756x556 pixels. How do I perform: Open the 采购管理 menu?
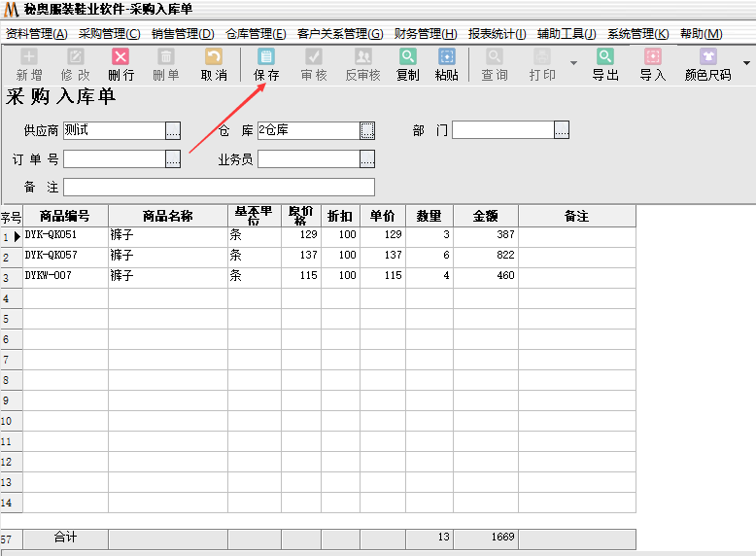109,34
